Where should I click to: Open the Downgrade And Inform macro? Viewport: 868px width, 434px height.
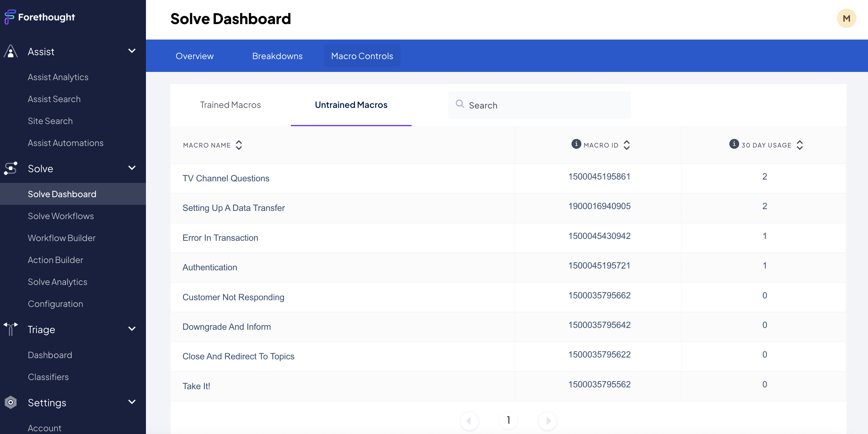[226, 326]
